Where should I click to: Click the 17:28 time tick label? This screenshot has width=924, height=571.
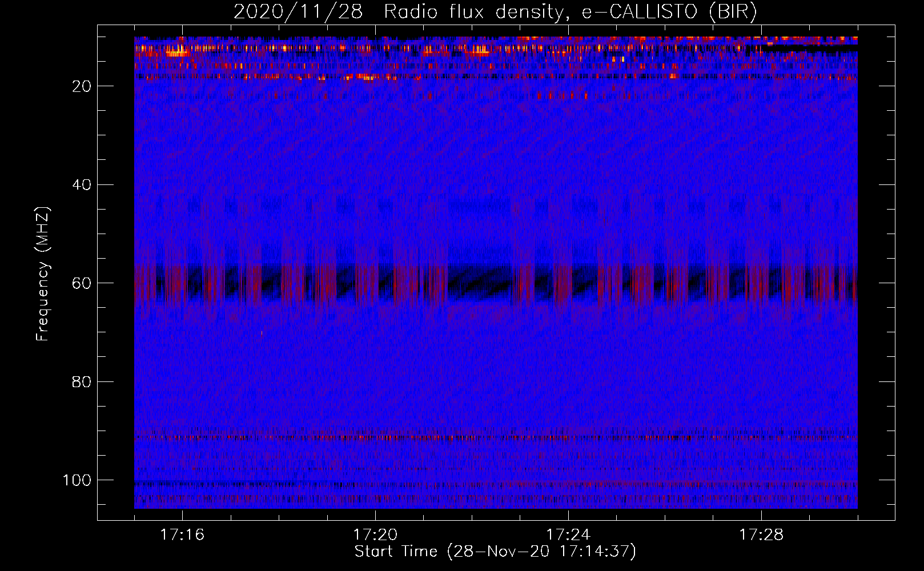point(761,535)
